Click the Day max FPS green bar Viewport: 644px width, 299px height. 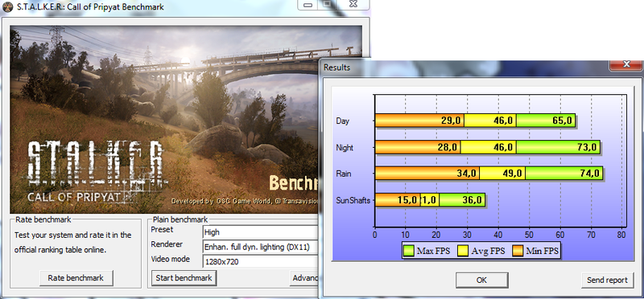pyautogui.click(x=546, y=121)
